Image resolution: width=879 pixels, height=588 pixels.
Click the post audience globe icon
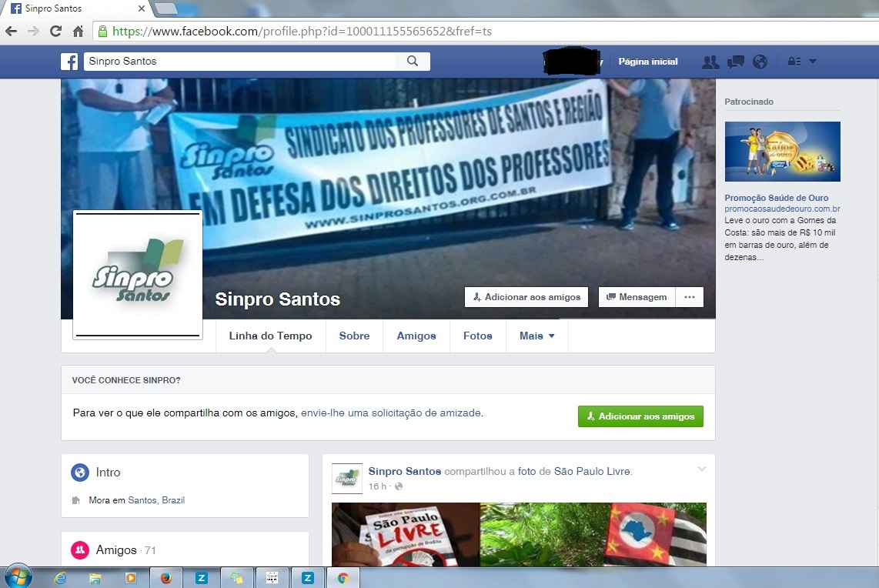[399, 486]
